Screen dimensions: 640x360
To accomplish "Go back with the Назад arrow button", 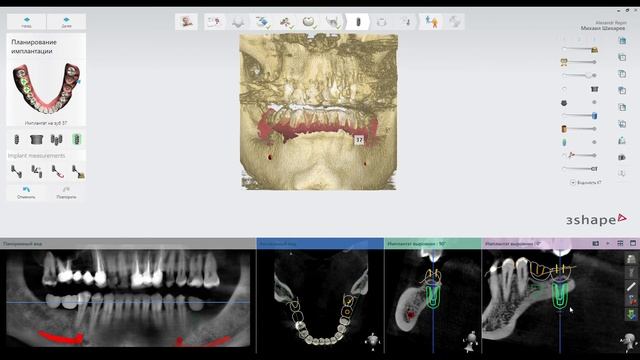I will click(27, 22).
